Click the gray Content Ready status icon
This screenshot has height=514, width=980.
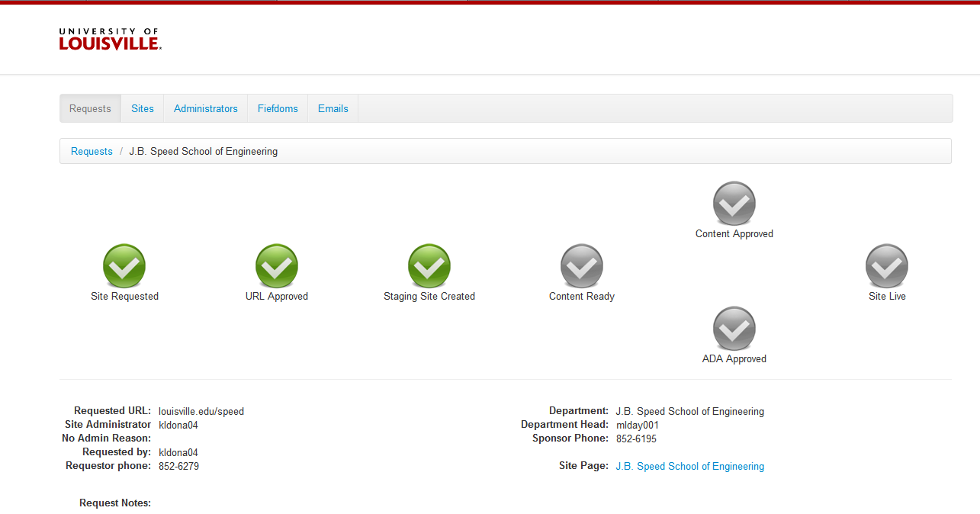582,266
